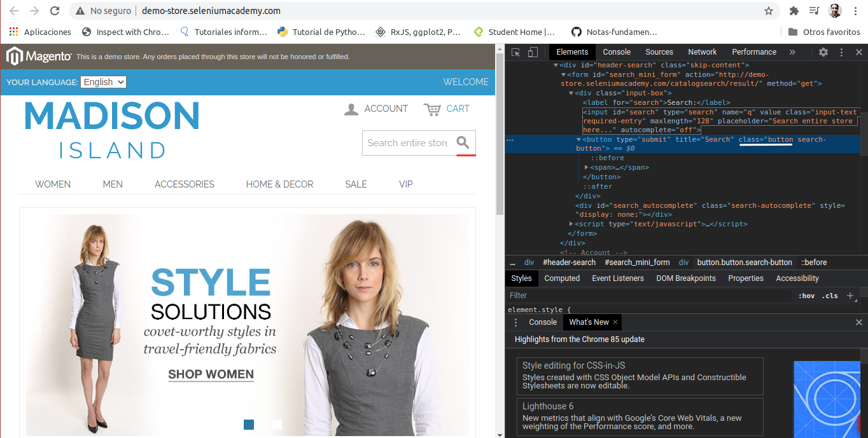This screenshot has width=868, height=438.
Task: Expand the span node
Action: (x=587, y=167)
